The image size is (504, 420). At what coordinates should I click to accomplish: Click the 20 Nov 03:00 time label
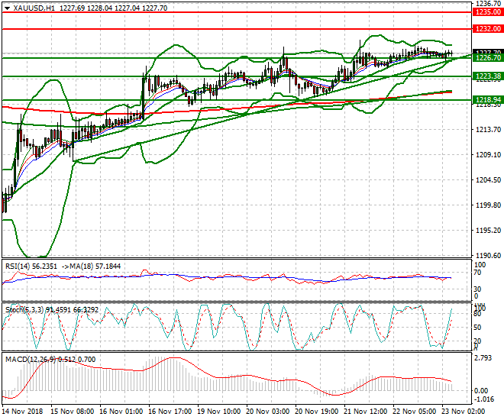(268, 412)
